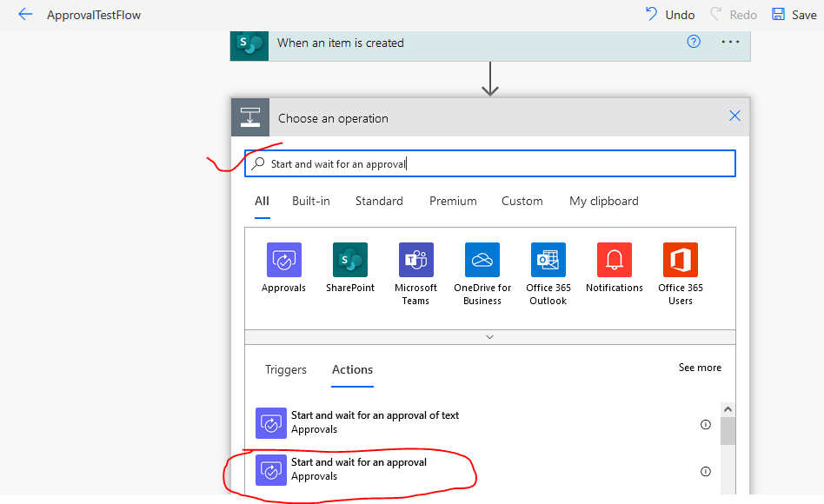The height and width of the screenshot is (504, 824).
Task: Switch to the Built-in tab
Action: (x=310, y=201)
